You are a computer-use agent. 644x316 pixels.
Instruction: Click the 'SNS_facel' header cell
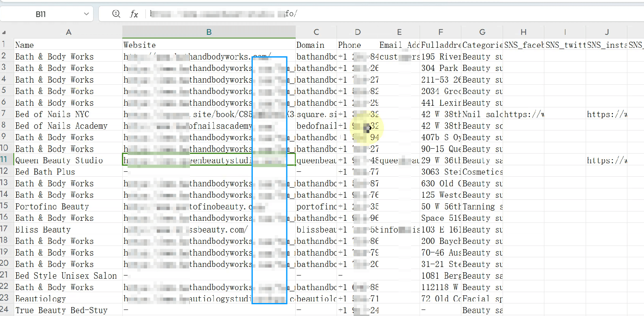[x=524, y=45]
